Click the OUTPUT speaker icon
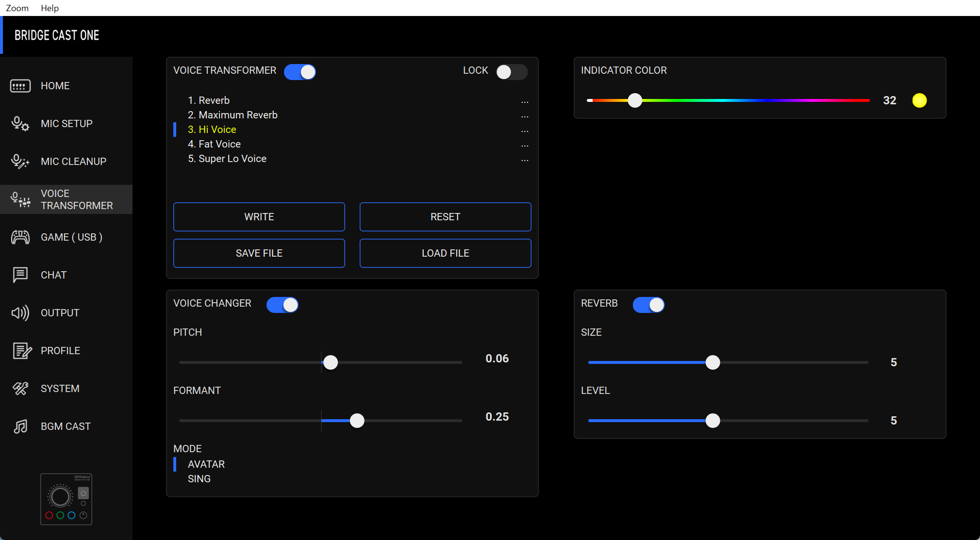The width and height of the screenshot is (980, 540). pyautogui.click(x=20, y=313)
